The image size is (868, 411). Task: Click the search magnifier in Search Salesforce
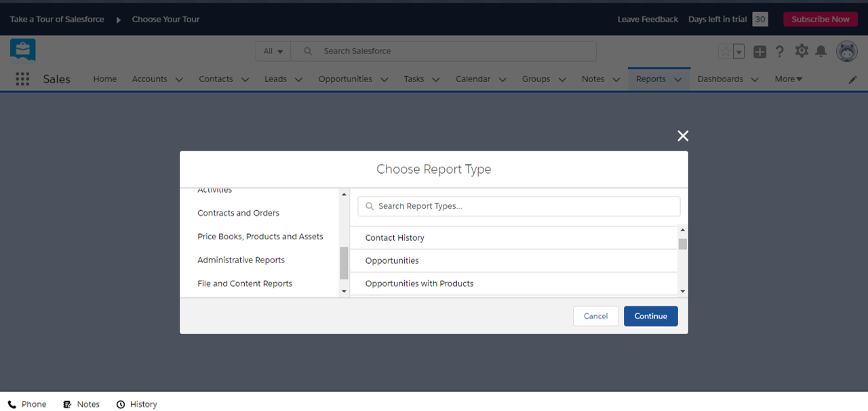[308, 51]
